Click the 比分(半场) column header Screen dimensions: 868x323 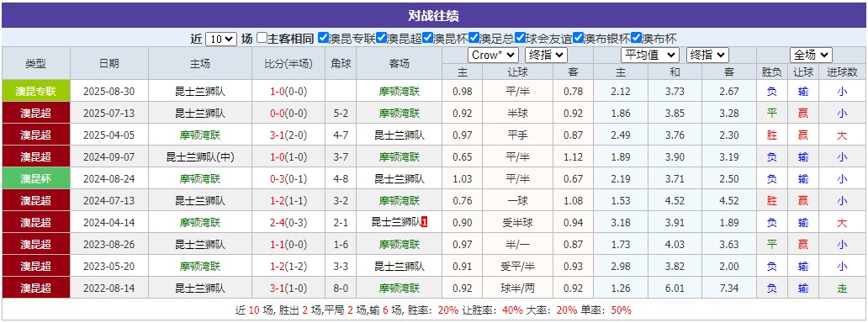click(x=288, y=64)
